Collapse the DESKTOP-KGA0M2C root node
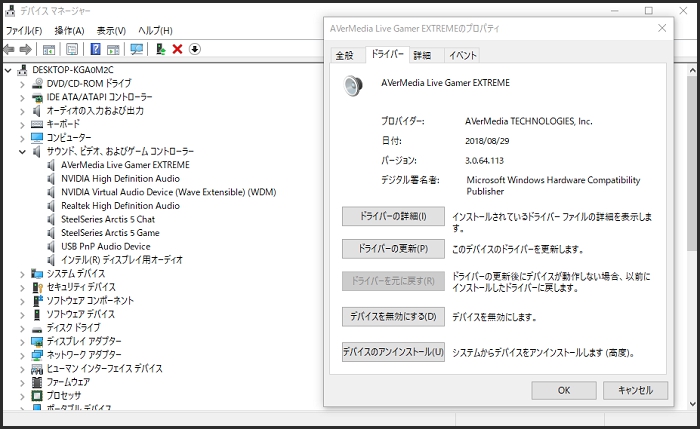This screenshot has width=700, height=429. pos(8,70)
